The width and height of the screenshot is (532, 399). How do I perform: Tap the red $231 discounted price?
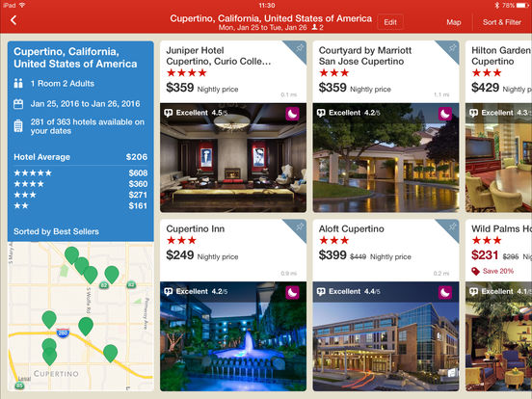(x=485, y=255)
